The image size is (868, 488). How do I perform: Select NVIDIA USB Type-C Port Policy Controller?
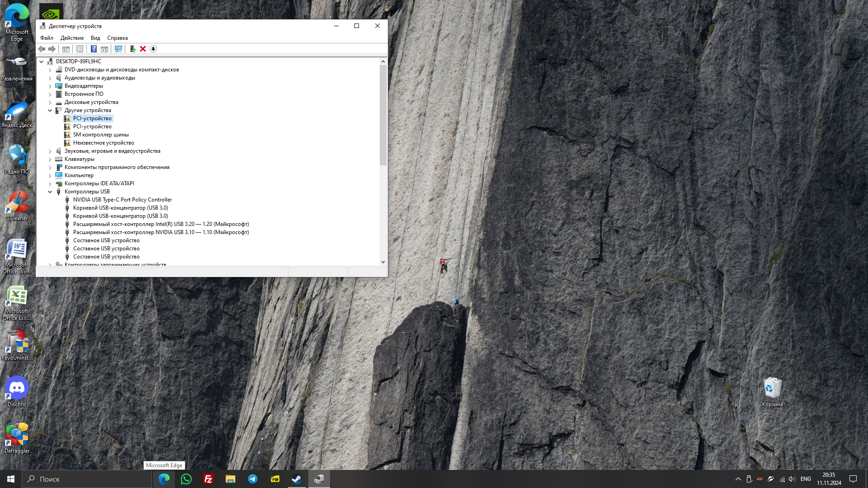(x=122, y=200)
